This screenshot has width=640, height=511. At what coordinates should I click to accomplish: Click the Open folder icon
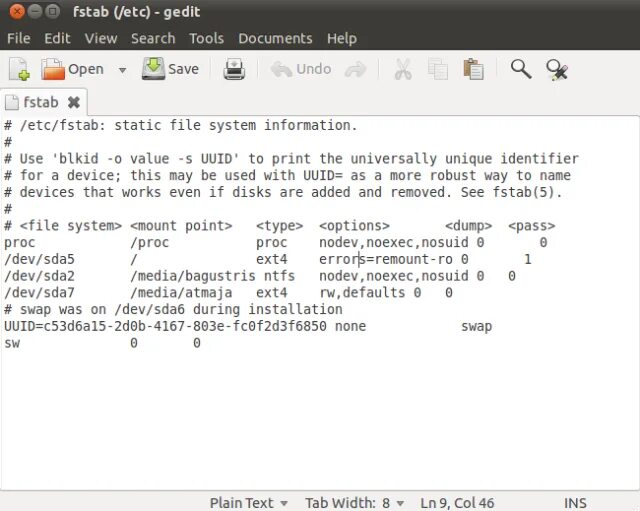click(53, 69)
